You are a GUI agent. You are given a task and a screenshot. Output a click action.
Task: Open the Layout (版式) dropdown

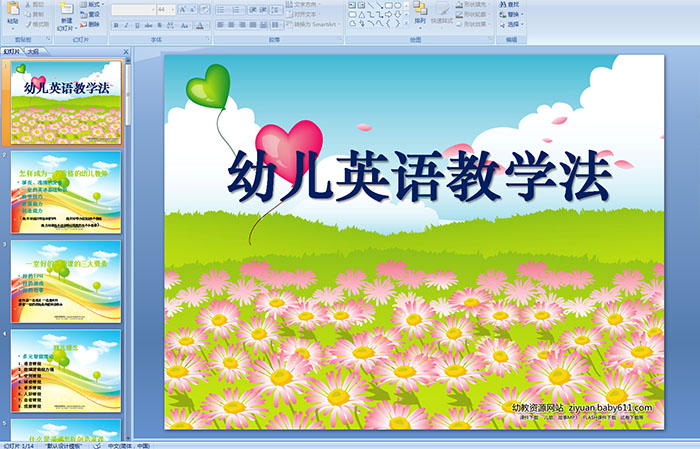92,4
